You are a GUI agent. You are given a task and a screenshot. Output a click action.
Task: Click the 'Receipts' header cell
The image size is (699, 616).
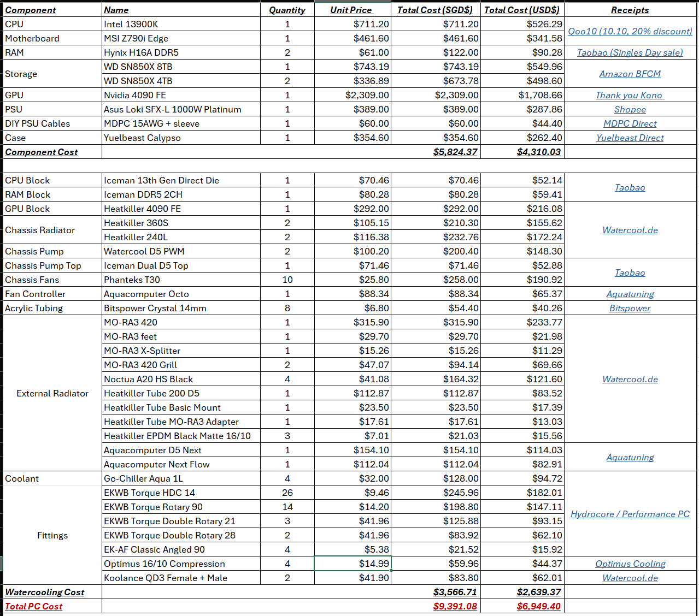pyautogui.click(x=630, y=10)
